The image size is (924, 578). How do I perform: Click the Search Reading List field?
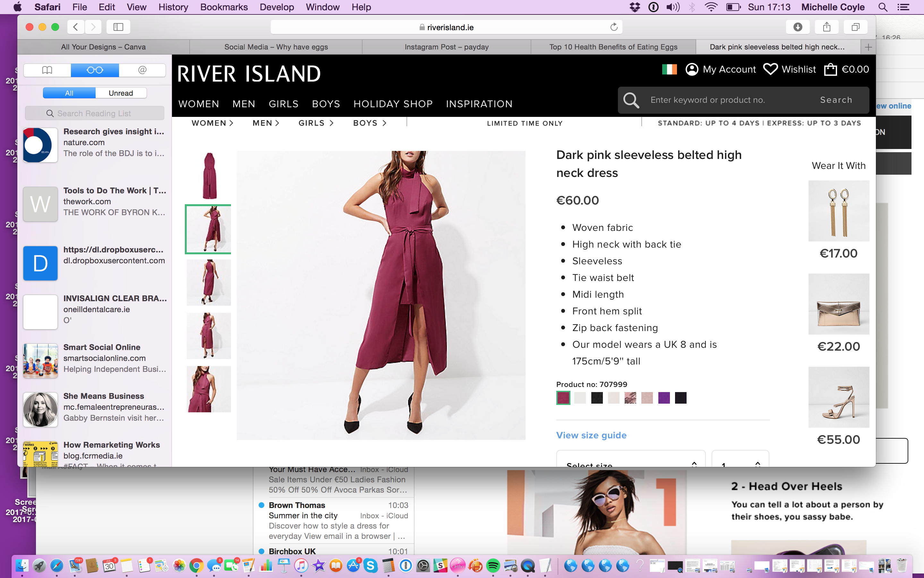tap(95, 114)
